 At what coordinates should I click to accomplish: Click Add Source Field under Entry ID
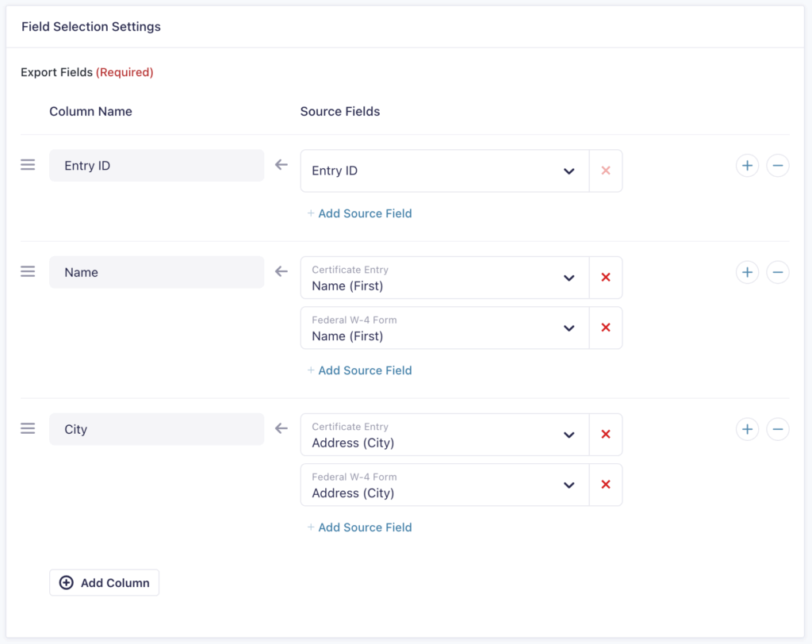[x=359, y=213]
